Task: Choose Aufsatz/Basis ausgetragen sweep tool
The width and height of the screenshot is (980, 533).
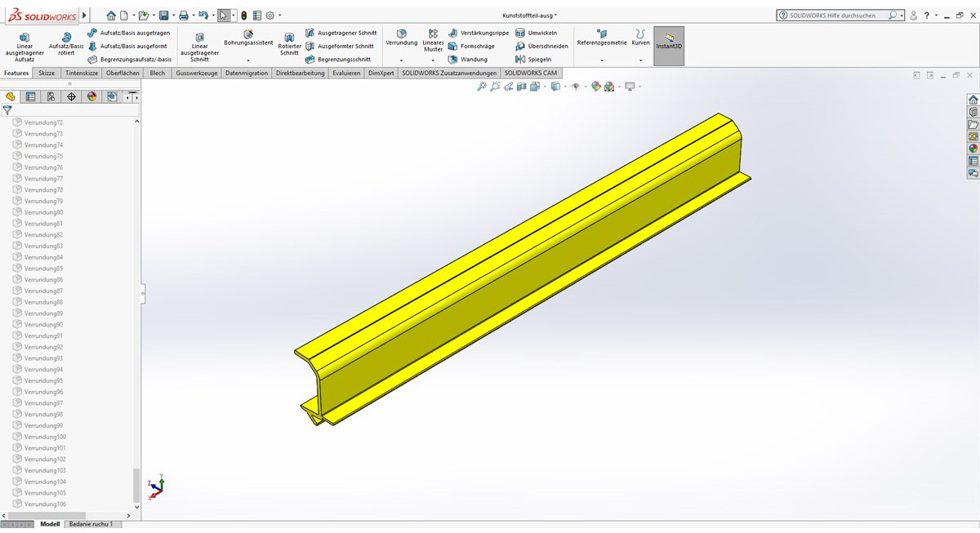Action: [129, 33]
